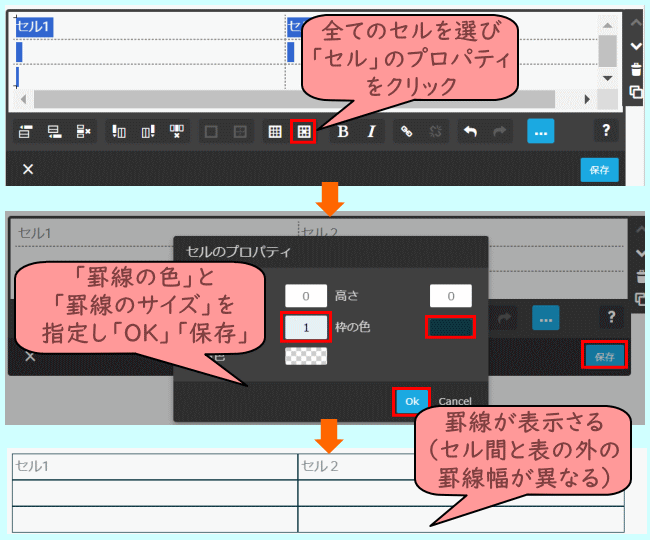Click the width field showing 0 left of 高さ

(306, 296)
